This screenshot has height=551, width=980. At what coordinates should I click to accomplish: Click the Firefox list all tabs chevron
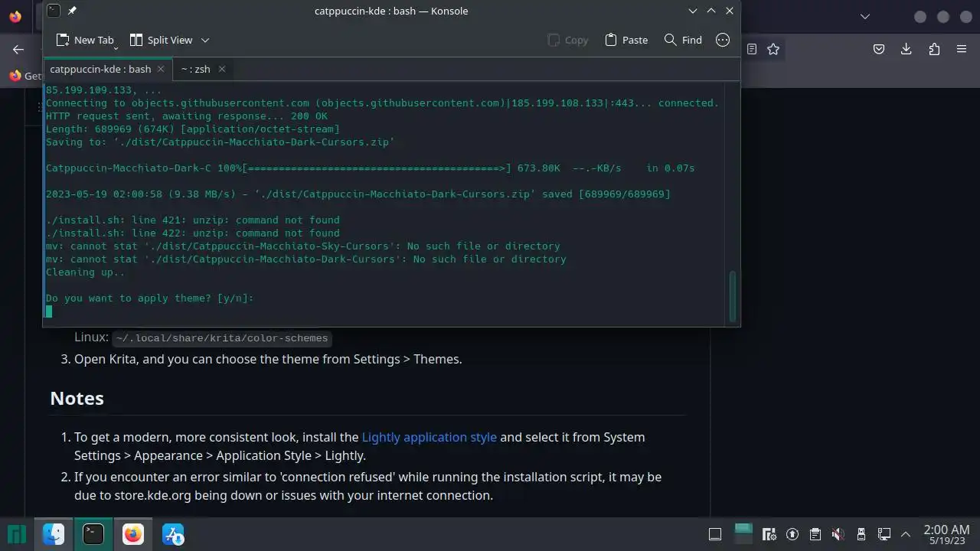pos(865,16)
